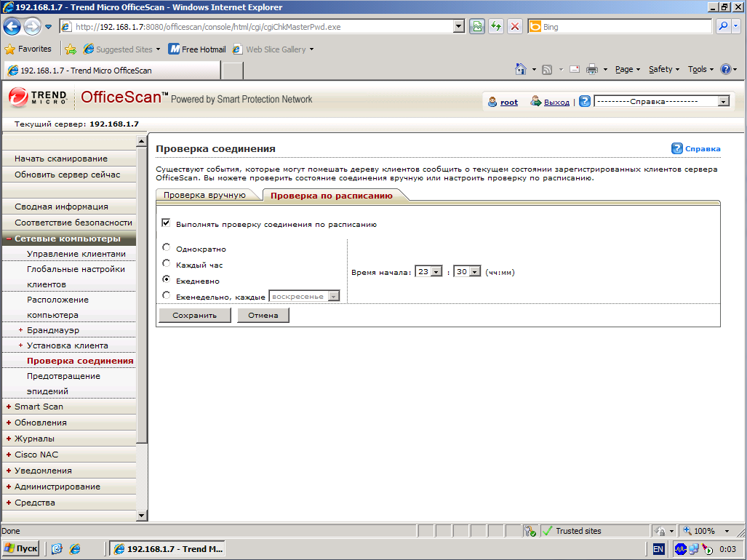The width and height of the screenshot is (747, 560).
Task: Click the Add to Favorites Bar star icon
Action: (x=71, y=49)
